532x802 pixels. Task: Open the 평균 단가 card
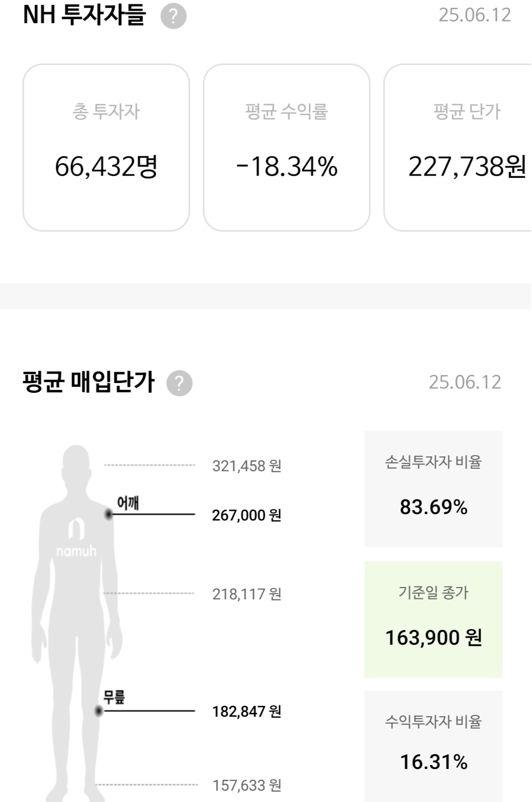tap(458, 147)
